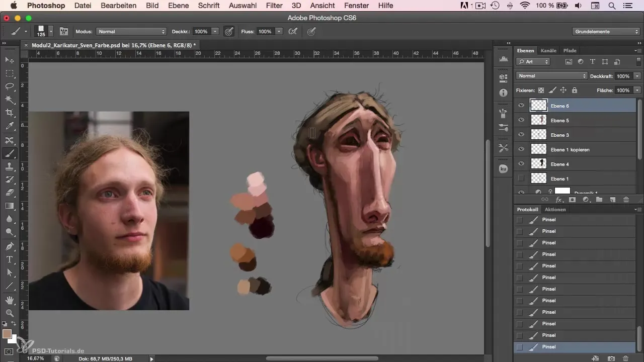Open the Filter menu

coord(274,6)
